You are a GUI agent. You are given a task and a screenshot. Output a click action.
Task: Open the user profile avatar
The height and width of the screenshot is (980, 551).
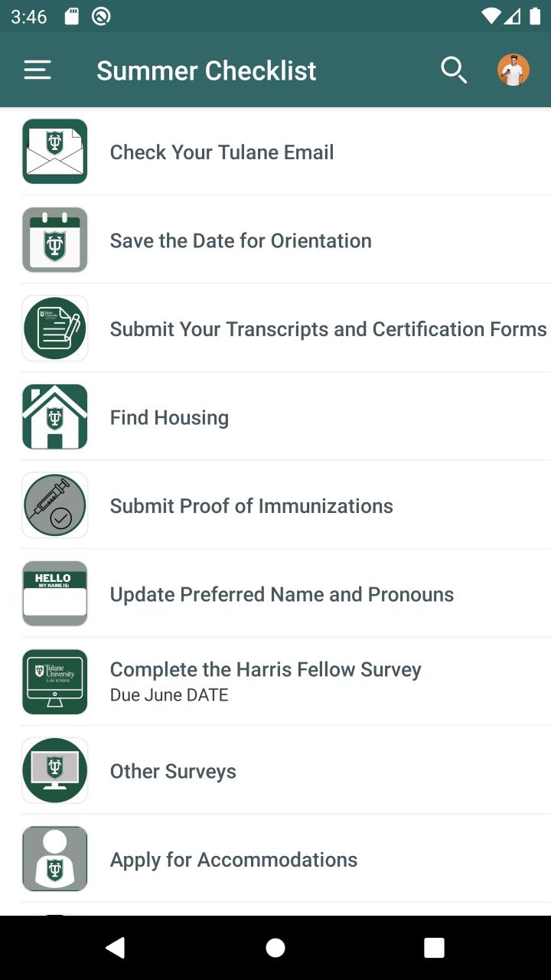[514, 70]
